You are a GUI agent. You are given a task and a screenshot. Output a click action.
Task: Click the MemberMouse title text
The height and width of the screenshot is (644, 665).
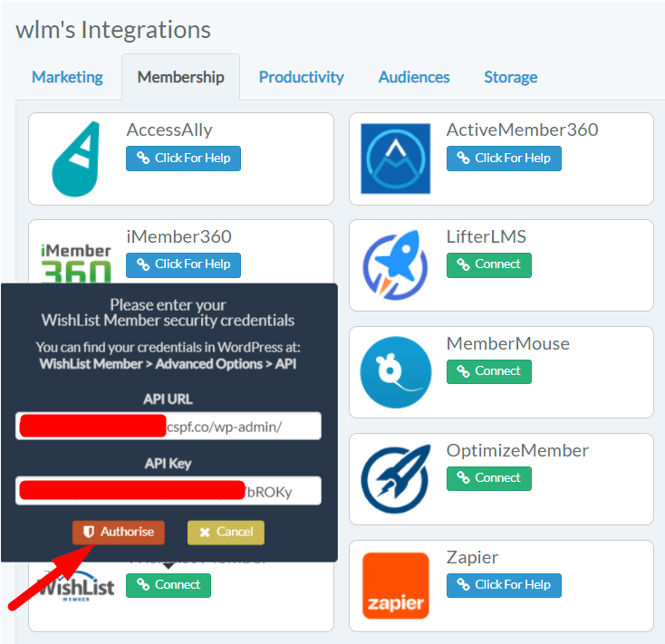[x=507, y=343]
